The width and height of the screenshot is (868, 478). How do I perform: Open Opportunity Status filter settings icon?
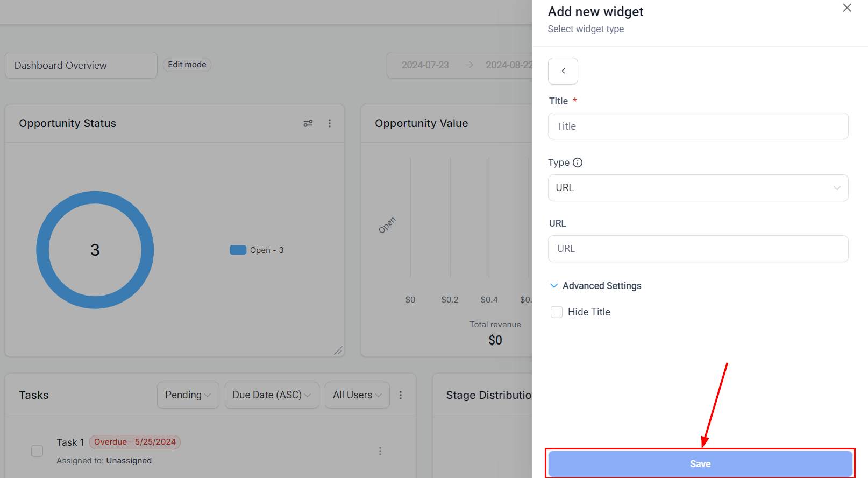coord(308,123)
